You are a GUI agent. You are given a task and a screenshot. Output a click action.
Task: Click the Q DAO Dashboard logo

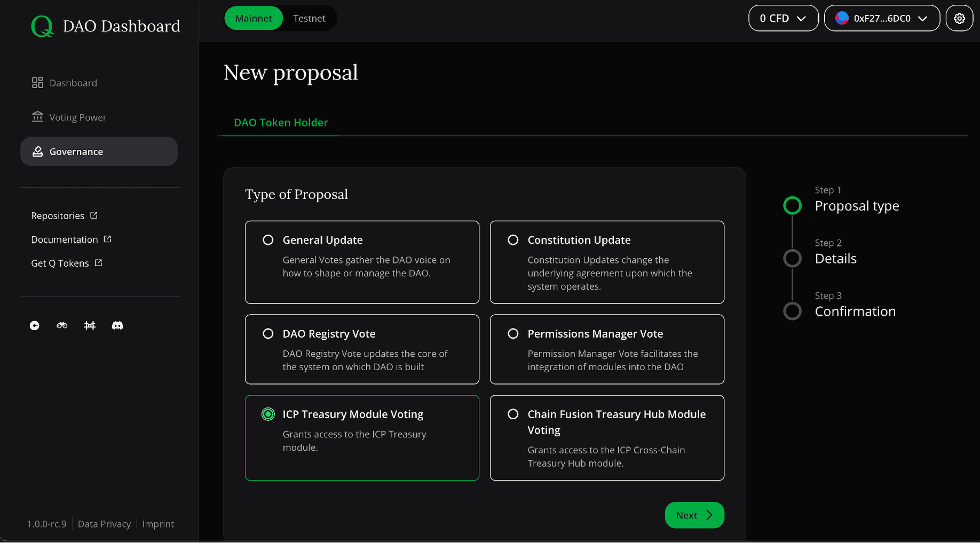click(105, 26)
